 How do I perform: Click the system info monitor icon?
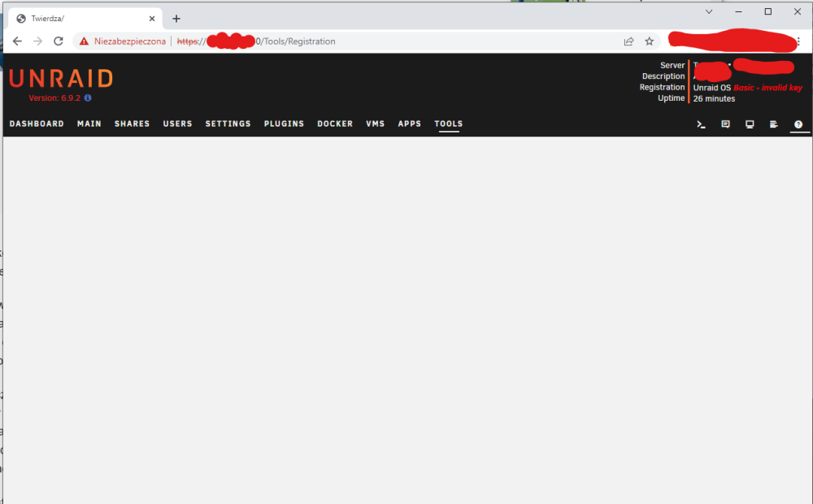click(x=750, y=124)
